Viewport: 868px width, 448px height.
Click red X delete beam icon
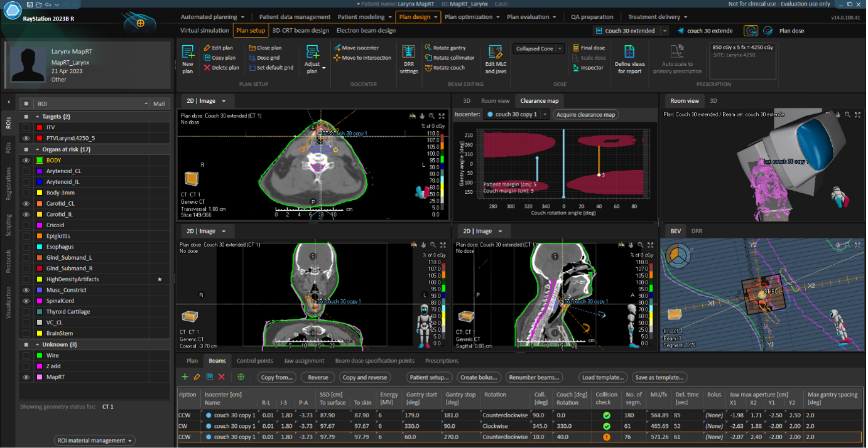pos(222,377)
